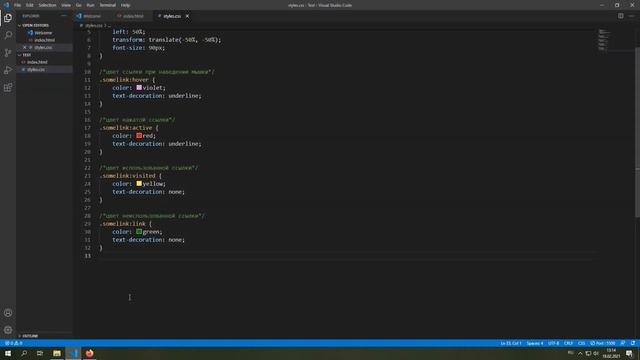Open the View menu
The width and height of the screenshot is (640, 360).
click(x=66, y=5)
